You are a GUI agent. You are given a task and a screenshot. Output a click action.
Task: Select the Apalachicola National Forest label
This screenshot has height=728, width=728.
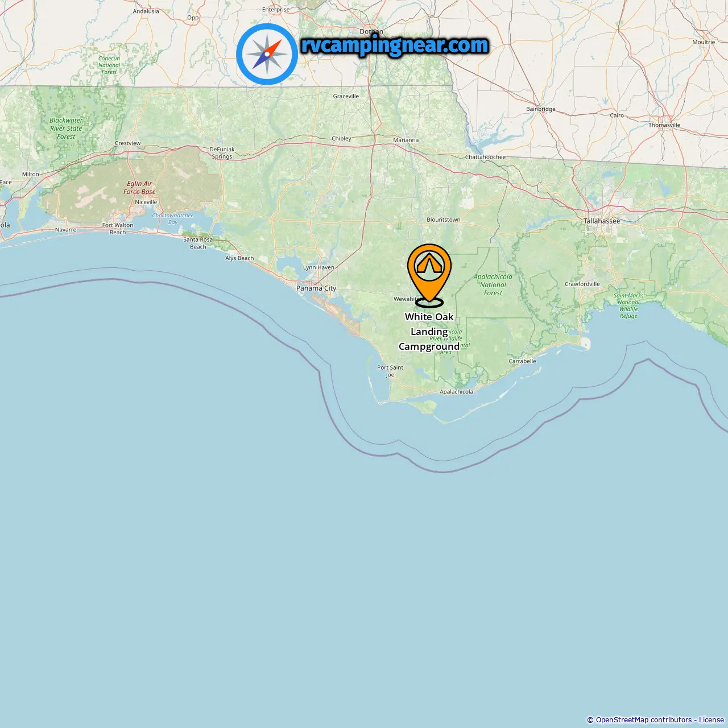point(493,285)
